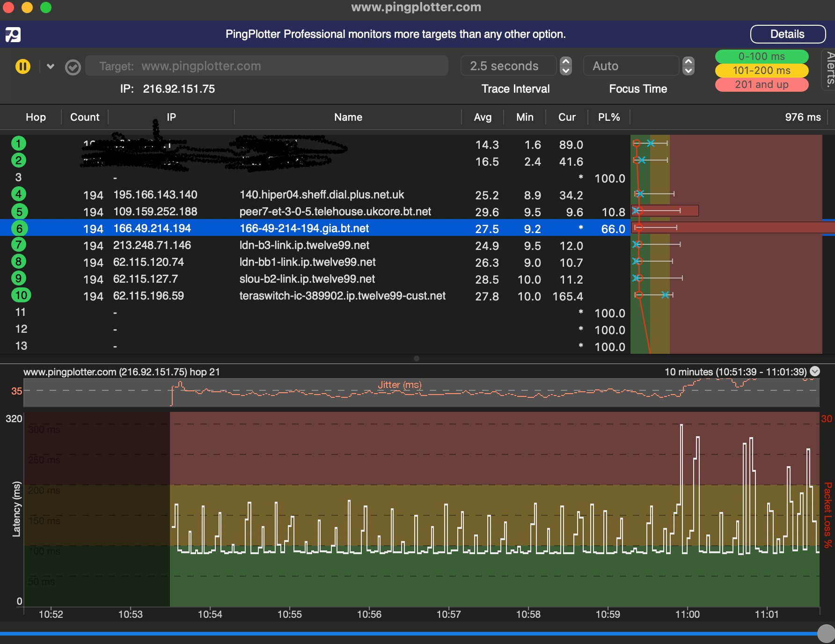
Task: Sort by the Avg column header
Action: [483, 117]
